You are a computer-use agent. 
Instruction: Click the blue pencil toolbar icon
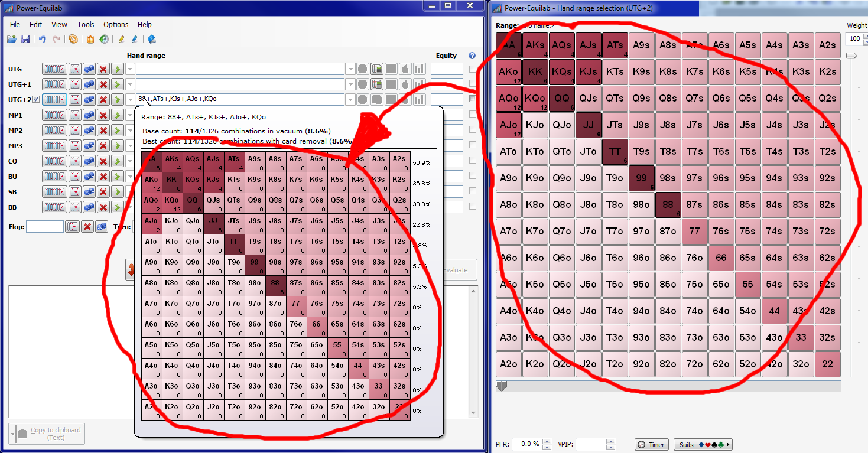click(135, 39)
